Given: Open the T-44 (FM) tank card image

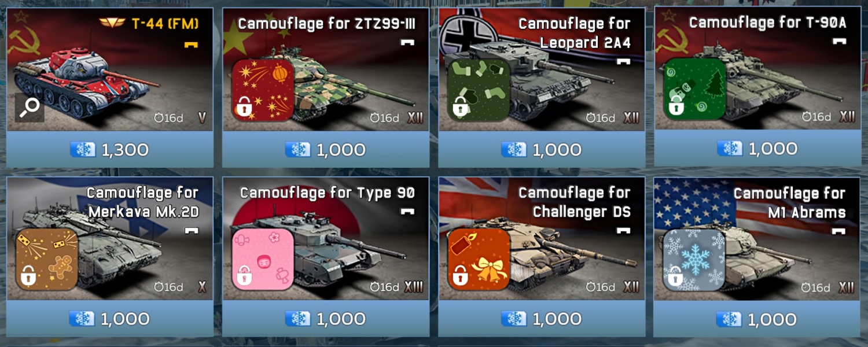Looking at the screenshot, I should pyautogui.click(x=109, y=69).
